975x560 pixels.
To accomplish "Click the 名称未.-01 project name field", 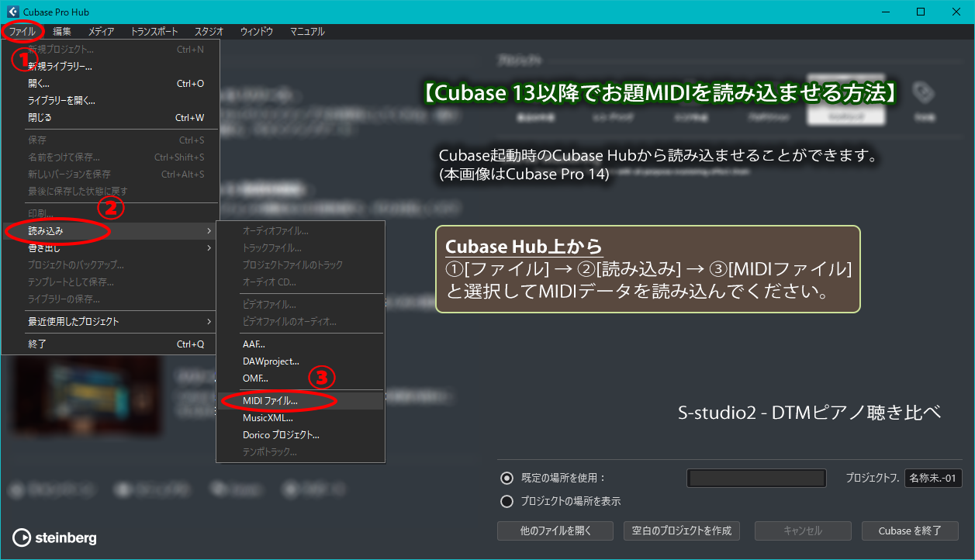I will [x=932, y=478].
